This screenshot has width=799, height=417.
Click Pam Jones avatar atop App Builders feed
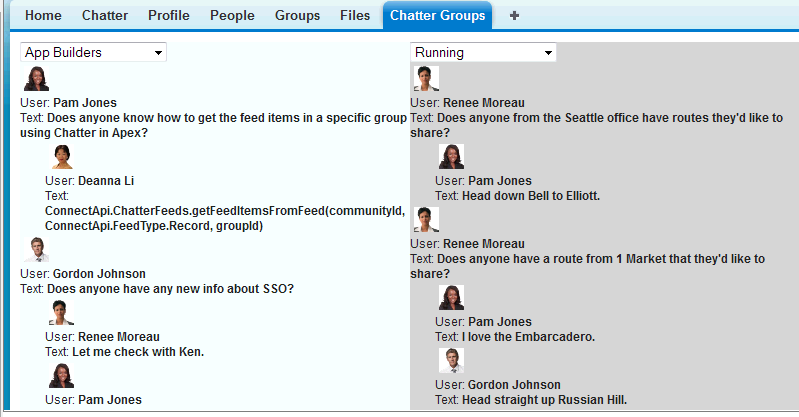pos(36,79)
